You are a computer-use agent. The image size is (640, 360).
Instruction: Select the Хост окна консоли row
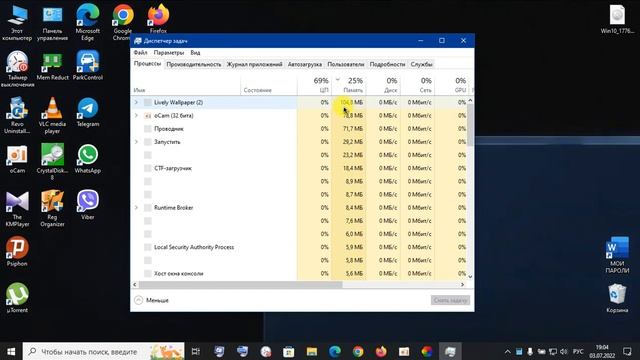click(299, 273)
